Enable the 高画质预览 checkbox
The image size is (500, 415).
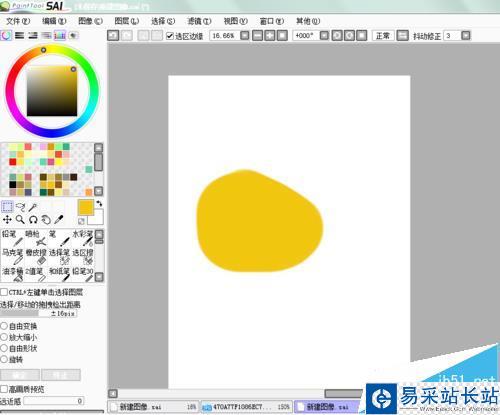pos(4,389)
